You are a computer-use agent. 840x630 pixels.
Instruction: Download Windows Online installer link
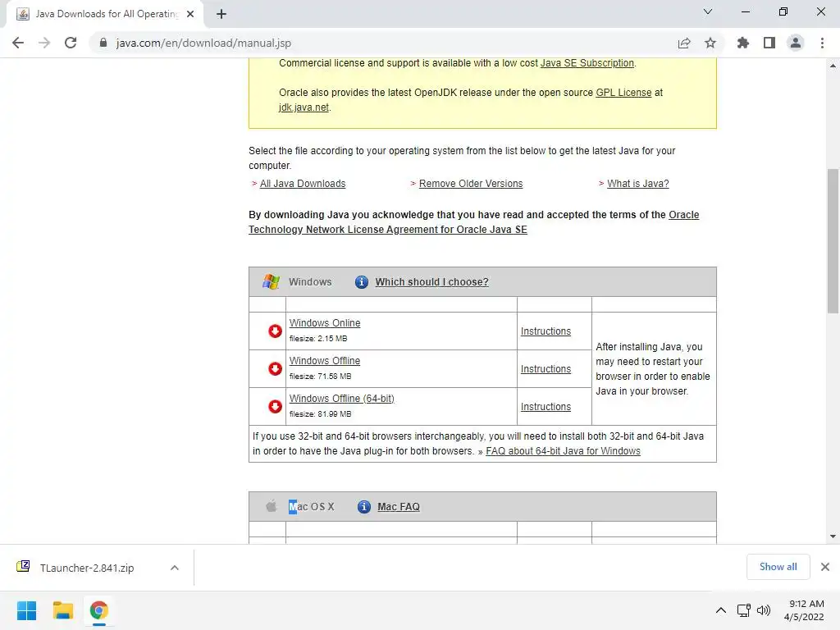coord(325,323)
